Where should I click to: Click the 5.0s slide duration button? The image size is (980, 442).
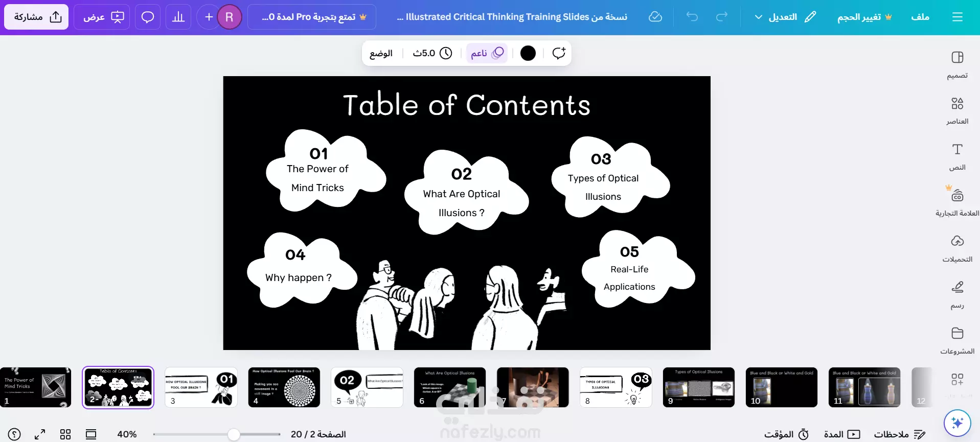432,53
